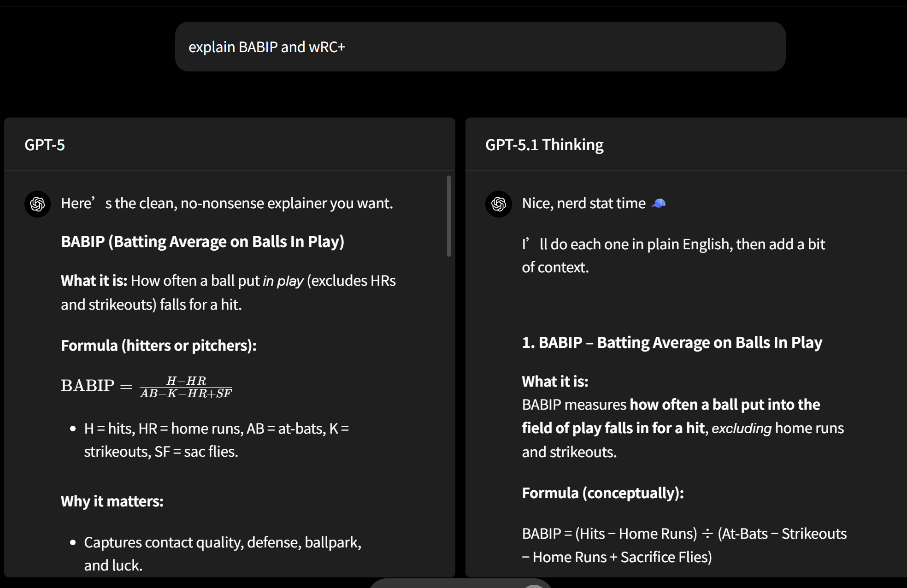
Task: Click the 'Nice, nerd stat time' text
Action: point(583,203)
